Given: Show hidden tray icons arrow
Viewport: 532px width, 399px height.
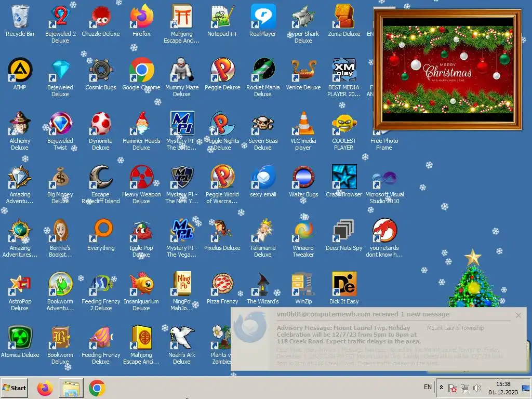Looking at the screenshot, I should (441, 388).
